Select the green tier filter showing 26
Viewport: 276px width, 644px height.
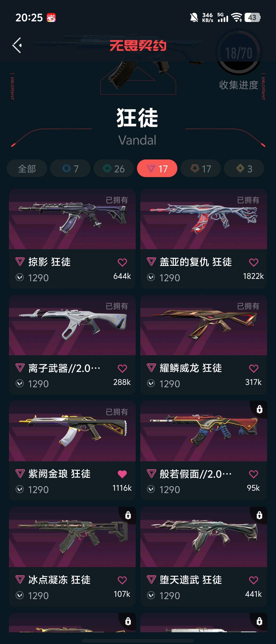pos(114,168)
